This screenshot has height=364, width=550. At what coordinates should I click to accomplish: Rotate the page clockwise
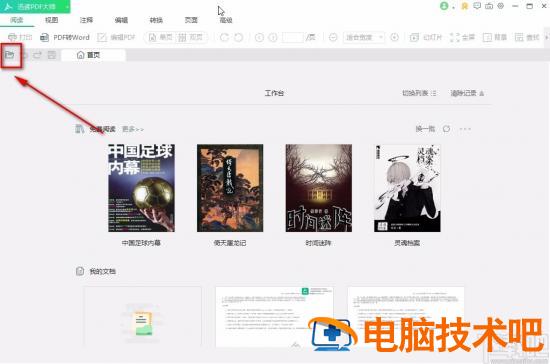[x=224, y=37]
